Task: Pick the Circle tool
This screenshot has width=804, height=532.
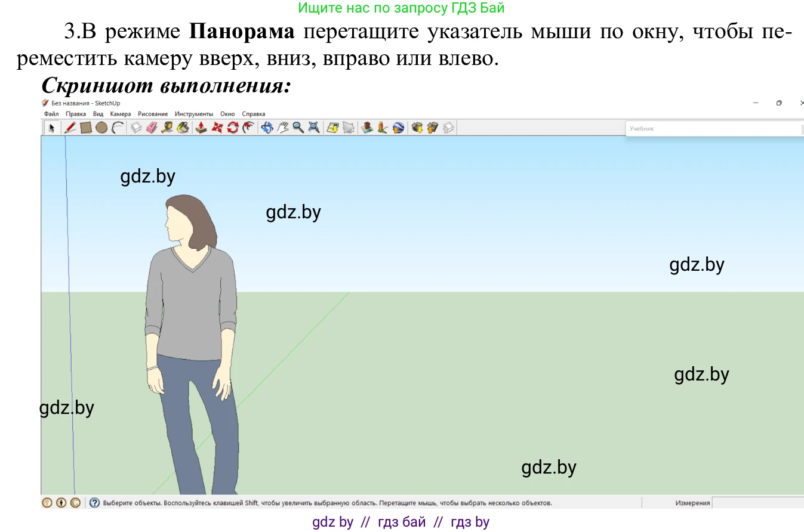Action: click(102, 128)
